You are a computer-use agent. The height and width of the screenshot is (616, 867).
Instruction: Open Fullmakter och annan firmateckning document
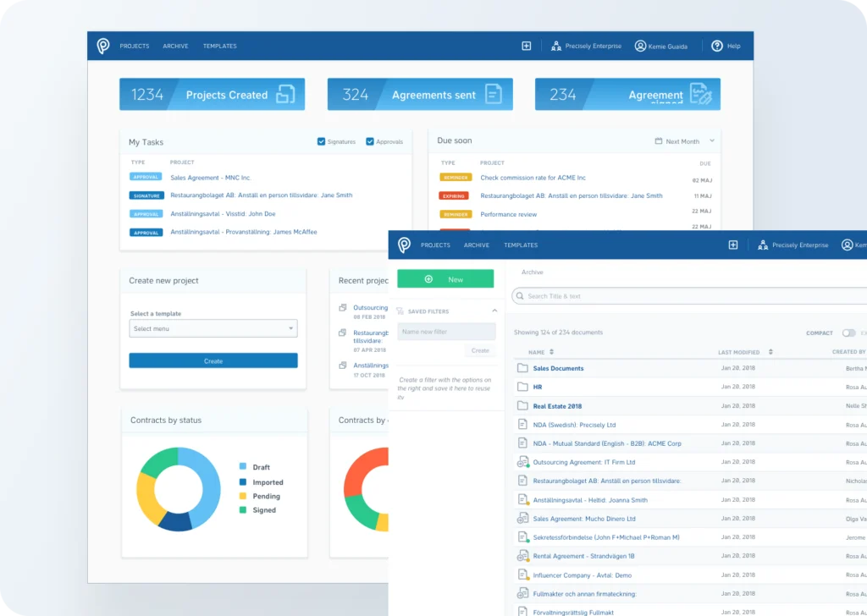[584, 594]
